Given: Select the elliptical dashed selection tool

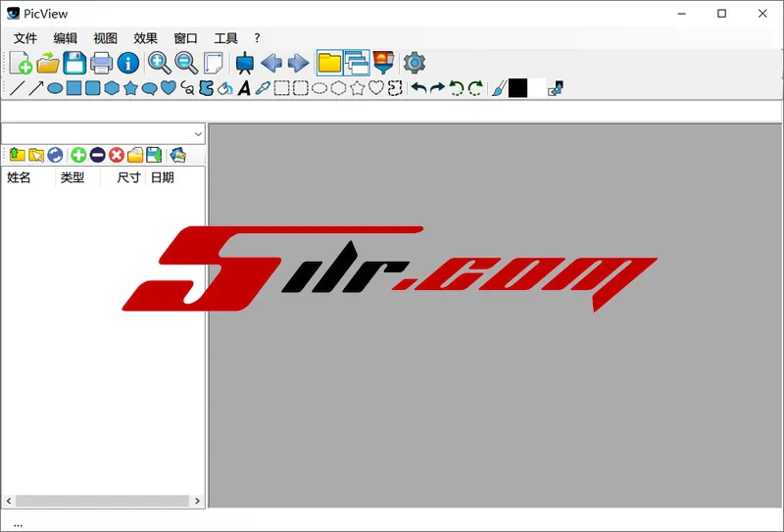Looking at the screenshot, I should pyautogui.click(x=319, y=88).
